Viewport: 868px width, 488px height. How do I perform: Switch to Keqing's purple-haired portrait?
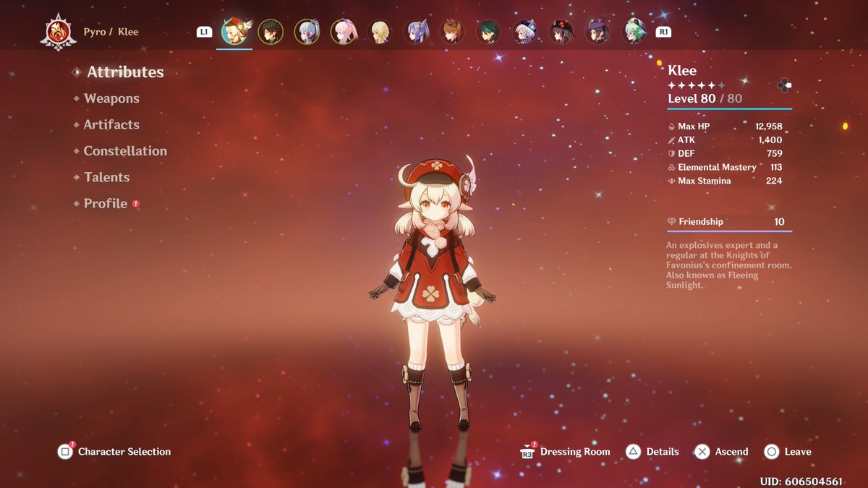[x=416, y=32]
